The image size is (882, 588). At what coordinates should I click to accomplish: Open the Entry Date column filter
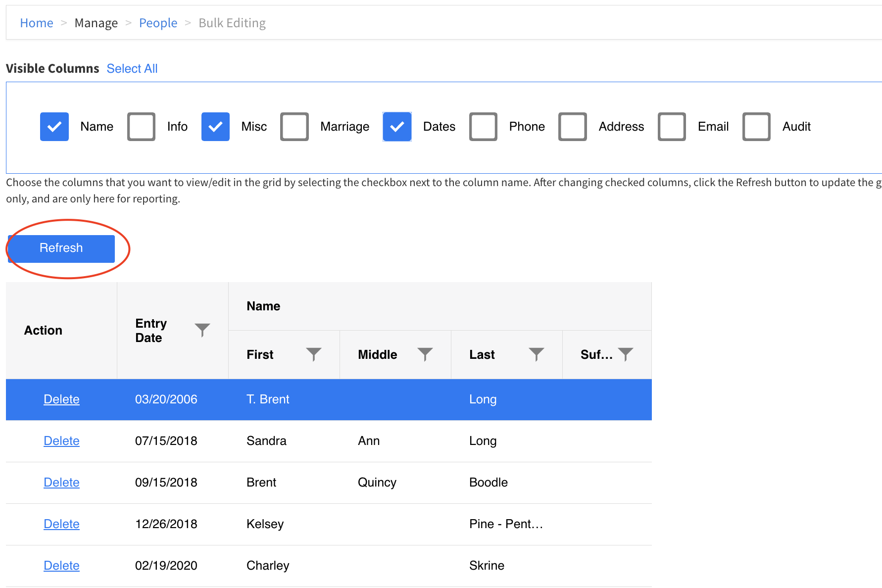coord(202,330)
